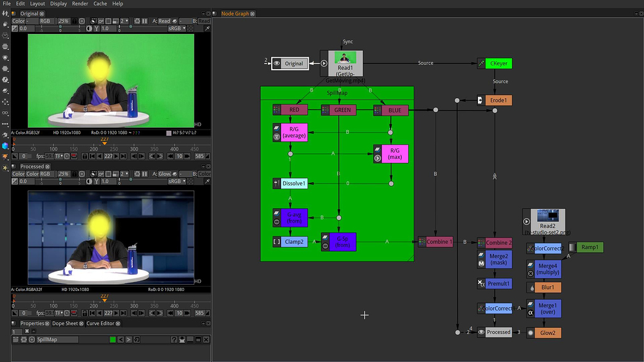This screenshot has height=362, width=644.
Task: Click the help icon in SpillMap panel
Action: pos(175,339)
